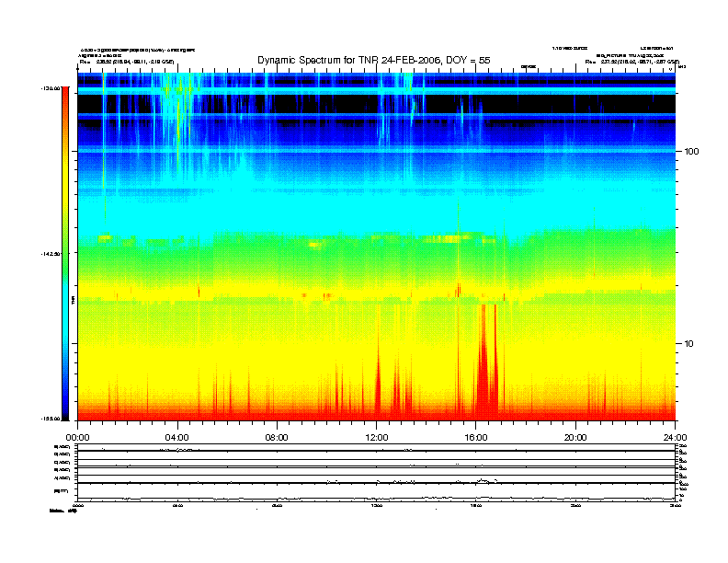
Task: Click the 12:00 time axis label
Action: coord(377,438)
